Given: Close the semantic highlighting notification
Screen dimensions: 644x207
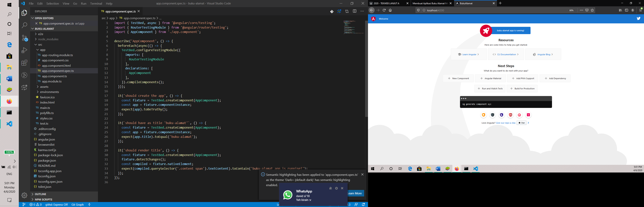Looking at the screenshot, I should [x=362, y=174].
